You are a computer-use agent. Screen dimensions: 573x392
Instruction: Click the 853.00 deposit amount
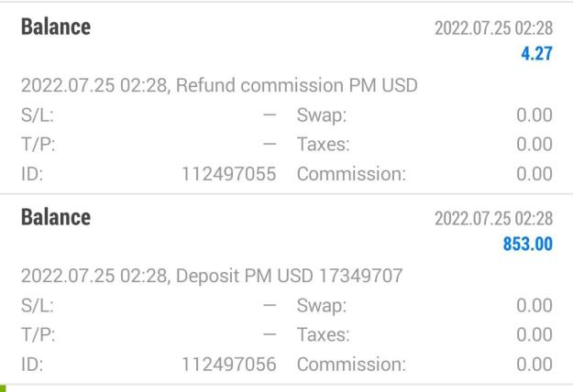528,244
